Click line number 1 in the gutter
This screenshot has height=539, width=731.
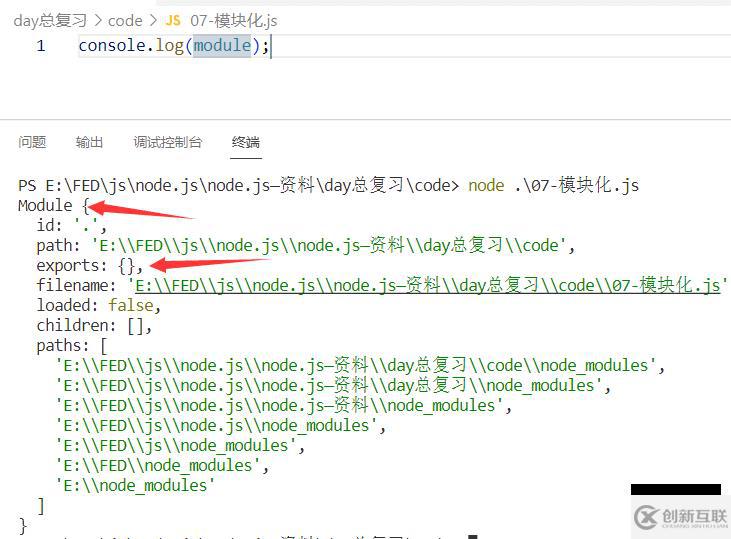(x=41, y=46)
